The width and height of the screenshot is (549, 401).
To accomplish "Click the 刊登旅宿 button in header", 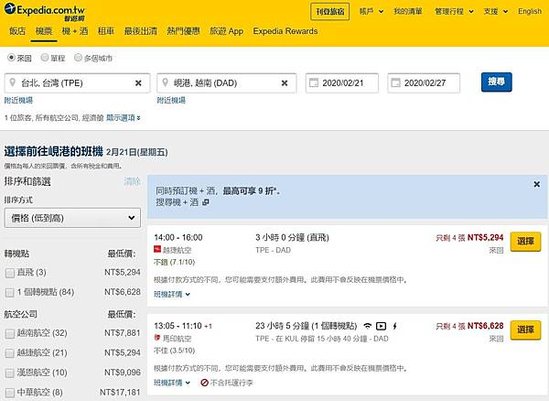I will point(330,12).
